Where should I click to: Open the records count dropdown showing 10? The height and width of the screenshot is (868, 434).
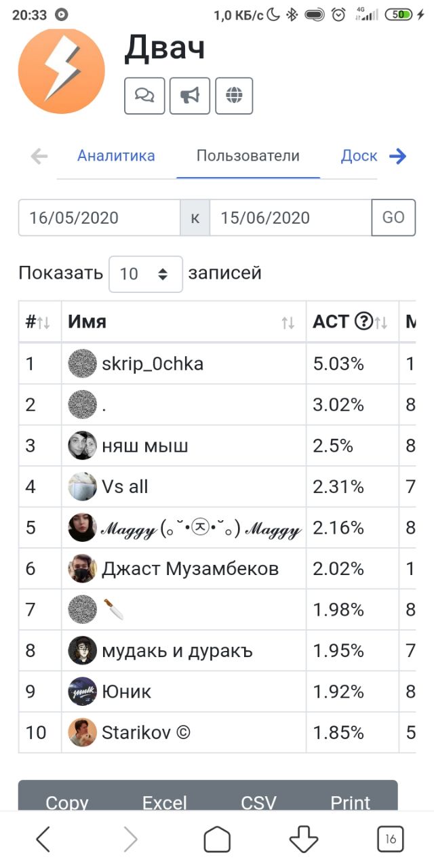tap(146, 274)
